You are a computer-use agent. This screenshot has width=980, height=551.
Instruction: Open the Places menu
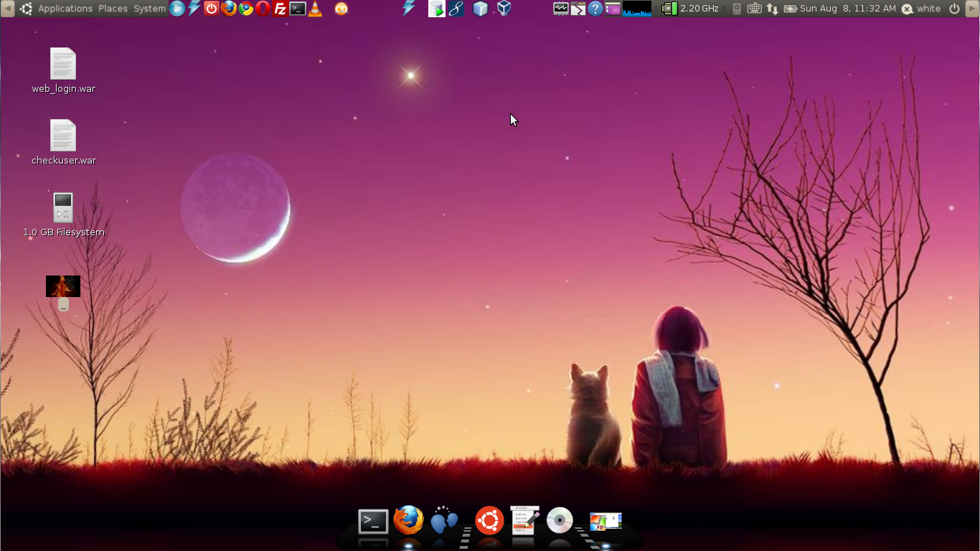click(113, 9)
